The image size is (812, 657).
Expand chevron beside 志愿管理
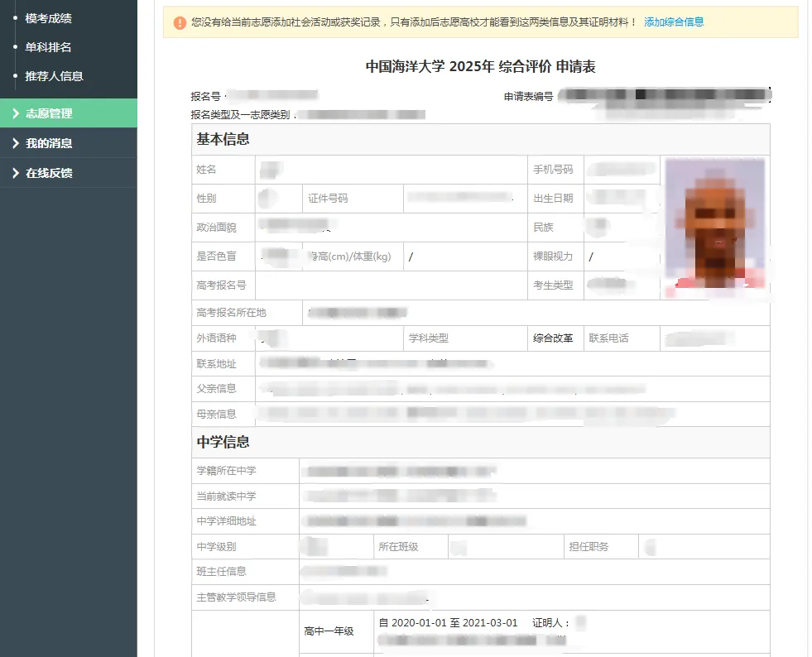pos(15,113)
